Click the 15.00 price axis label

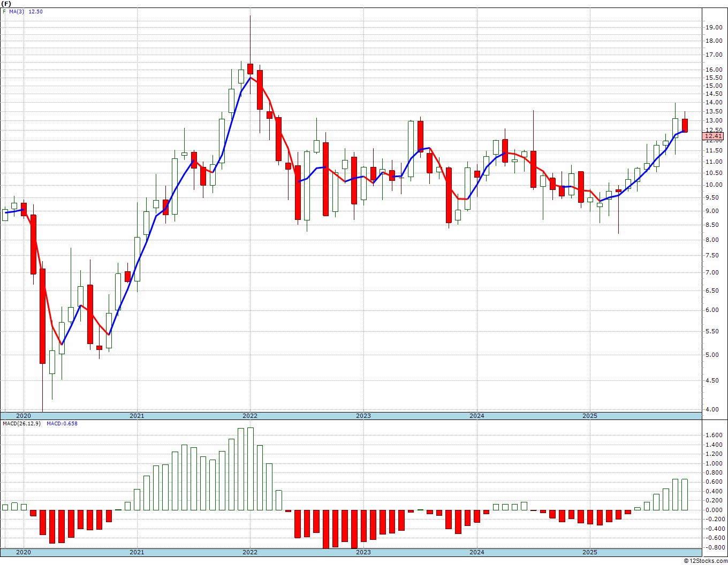(714, 86)
